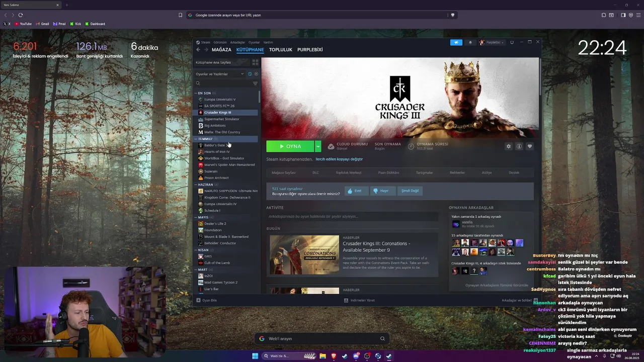Open the Steam notifications bell
The height and width of the screenshot is (362, 644).
coord(470,42)
